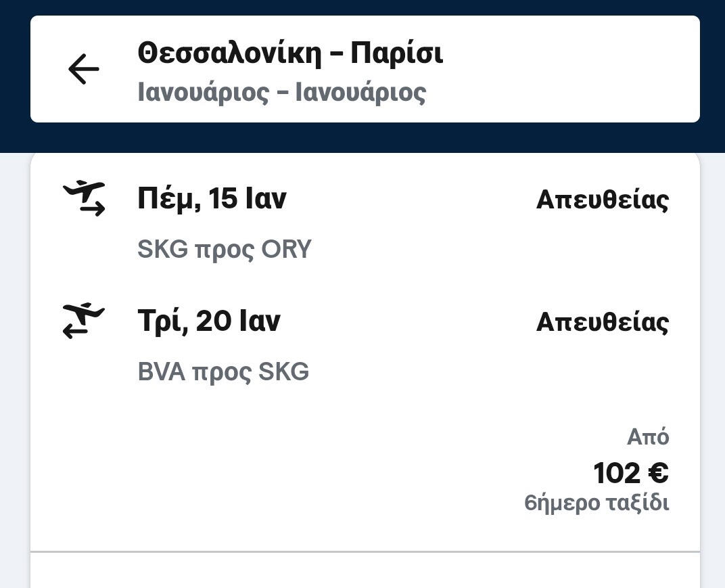Click the 6ήμερο ταξίδι trip length label
This screenshot has width=725, height=588.
point(597,503)
